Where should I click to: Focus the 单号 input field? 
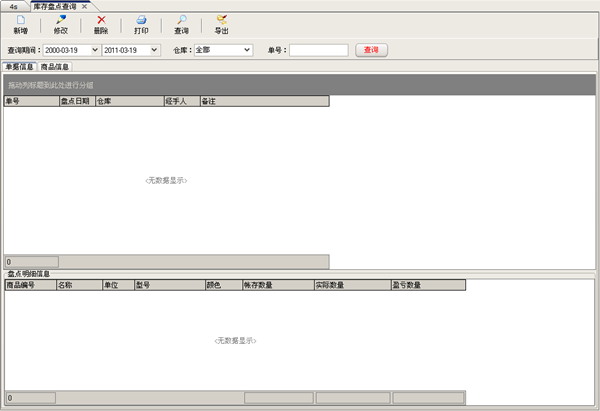point(318,50)
